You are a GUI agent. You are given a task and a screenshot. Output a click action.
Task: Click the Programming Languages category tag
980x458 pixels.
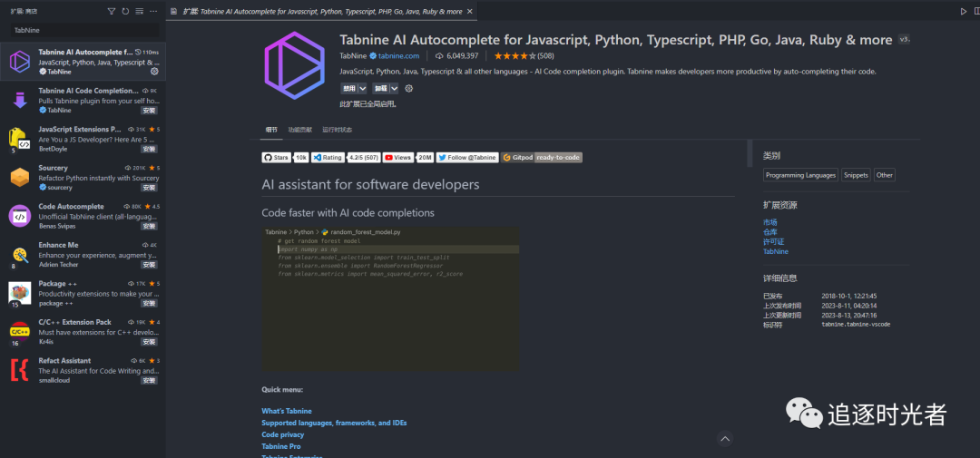tap(800, 175)
